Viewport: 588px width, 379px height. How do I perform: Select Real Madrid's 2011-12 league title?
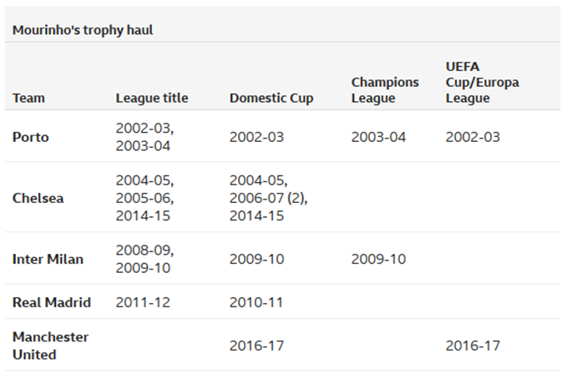pos(143,302)
